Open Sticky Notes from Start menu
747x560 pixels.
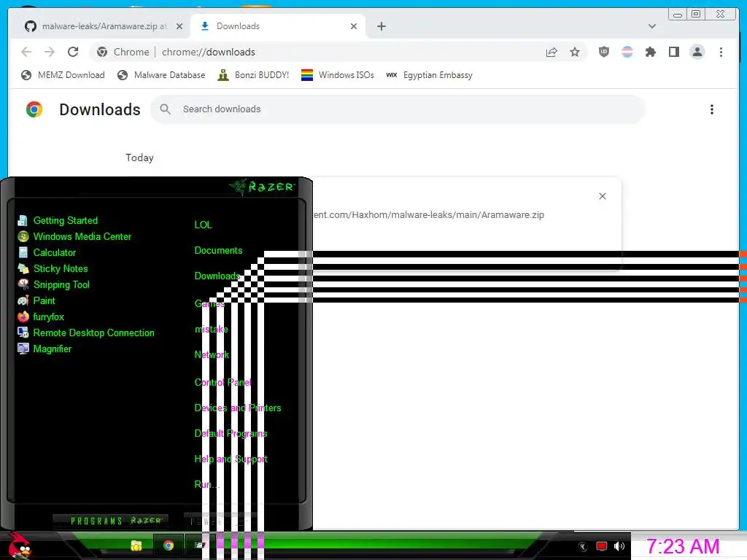click(x=53, y=268)
